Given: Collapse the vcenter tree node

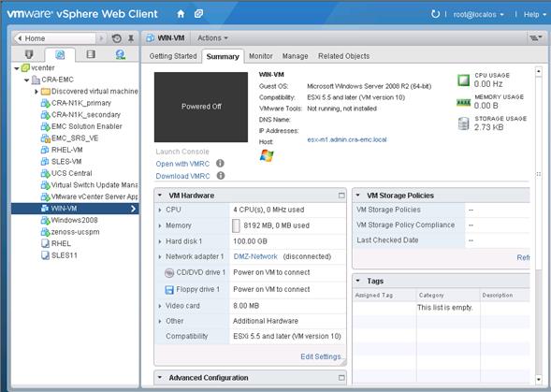Looking at the screenshot, I should 17,68.
